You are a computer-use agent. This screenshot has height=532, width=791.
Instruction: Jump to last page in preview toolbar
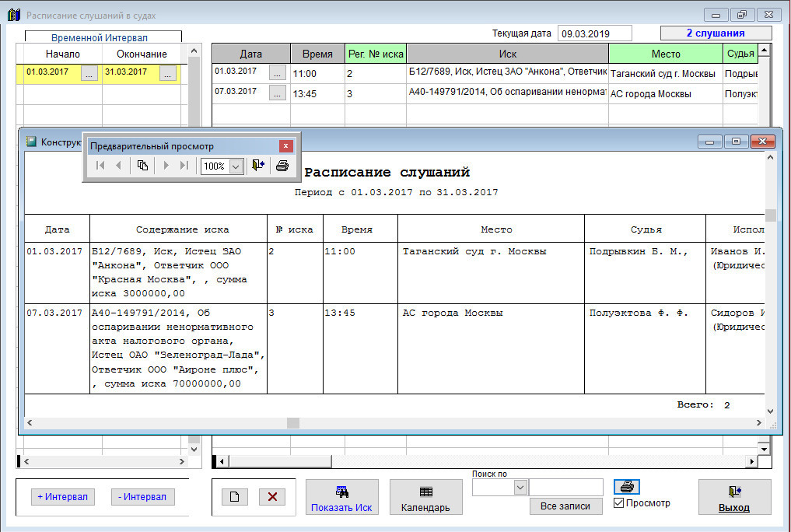click(184, 166)
